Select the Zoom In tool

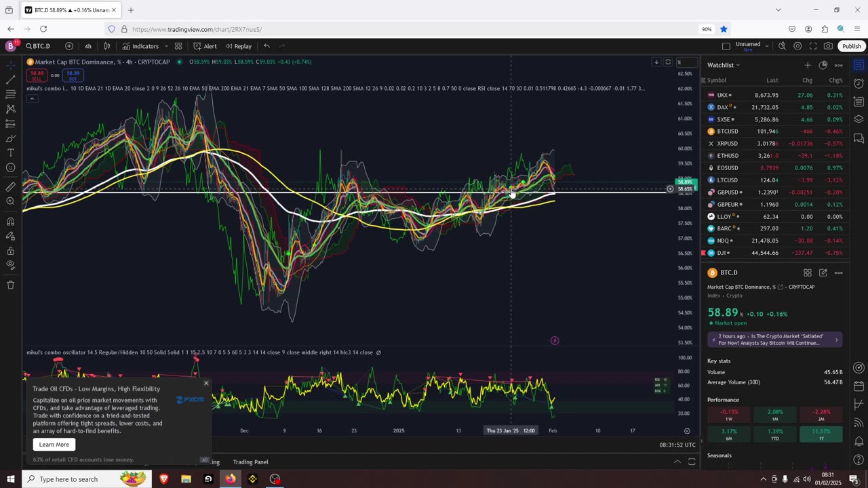click(10, 201)
